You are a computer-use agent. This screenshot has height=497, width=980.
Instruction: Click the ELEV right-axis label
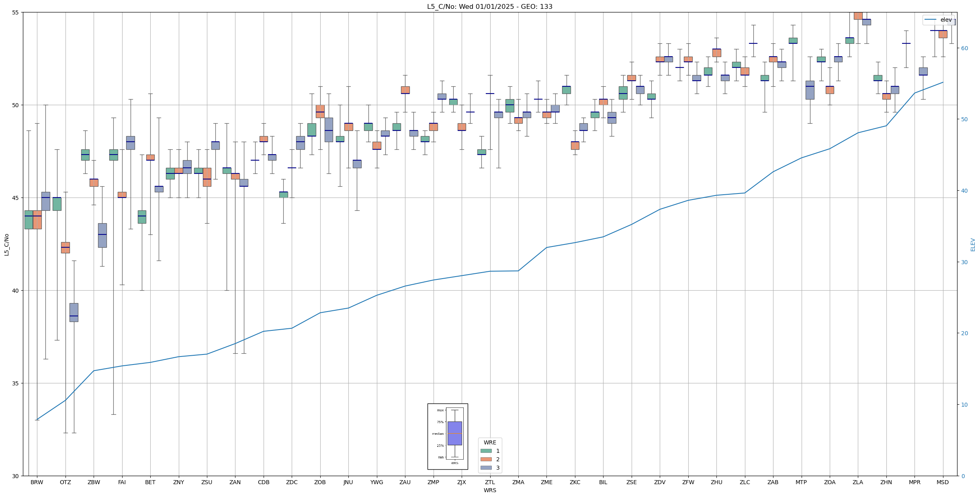[x=973, y=244]
